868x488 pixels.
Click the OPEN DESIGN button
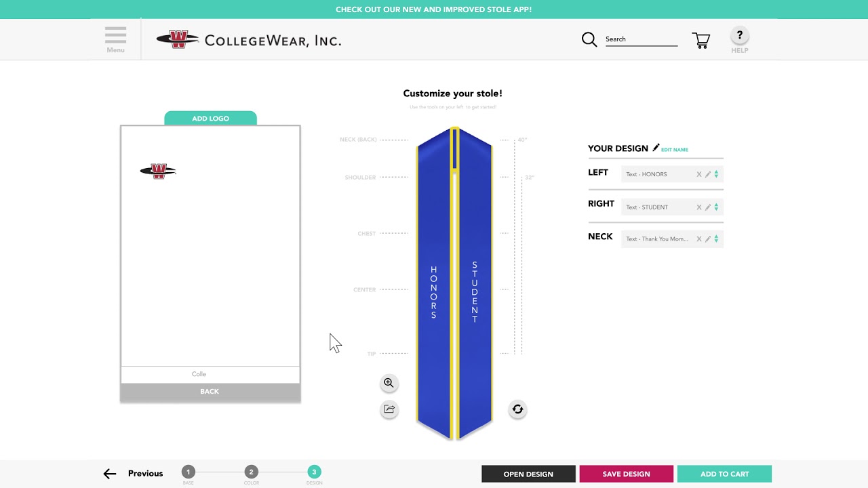pyautogui.click(x=528, y=474)
